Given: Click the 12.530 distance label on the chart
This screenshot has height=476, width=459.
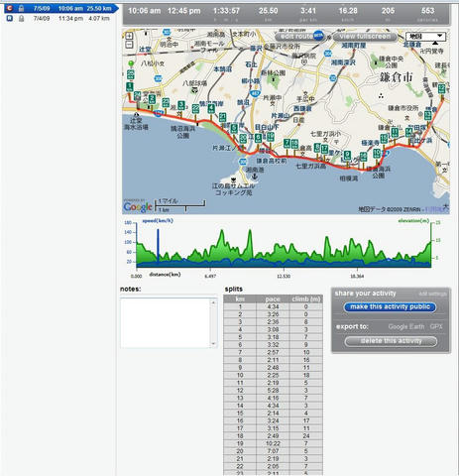Looking at the screenshot, I should pyautogui.click(x=284, y=276).
